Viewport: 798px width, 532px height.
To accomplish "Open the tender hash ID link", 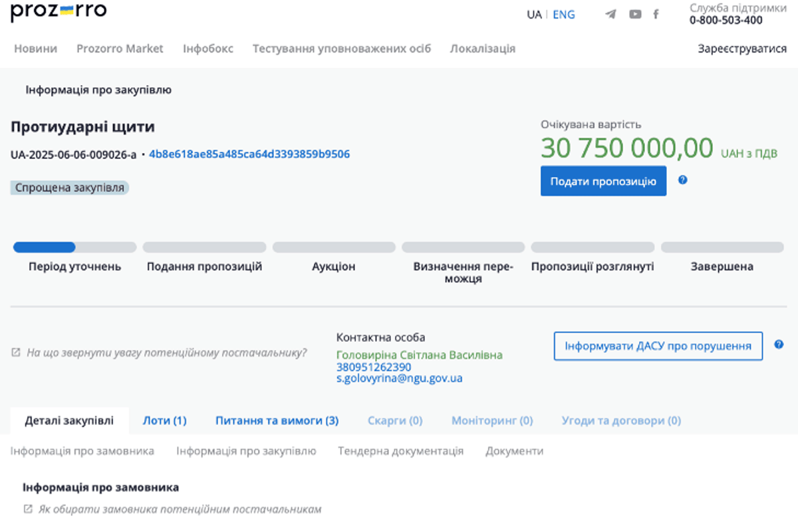I will (x=249, y=154).
